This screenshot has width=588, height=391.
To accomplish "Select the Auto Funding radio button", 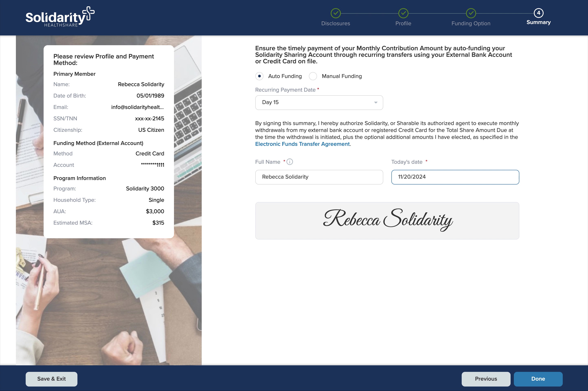I will (x=259, y=76).
